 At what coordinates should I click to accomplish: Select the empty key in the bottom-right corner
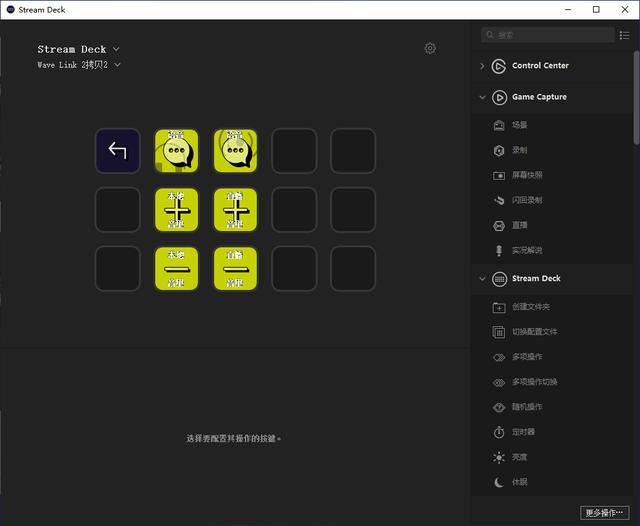point(353,269)
